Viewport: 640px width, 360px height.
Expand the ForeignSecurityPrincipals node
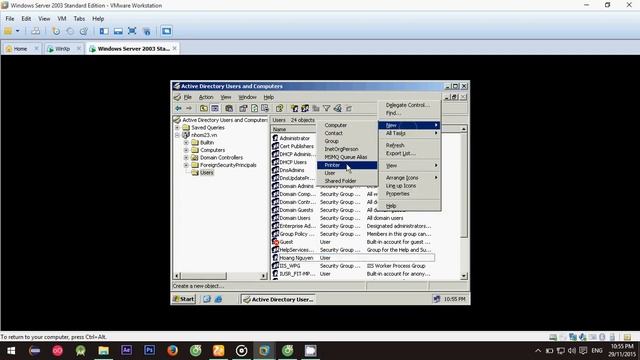click(x=186, y=165)
